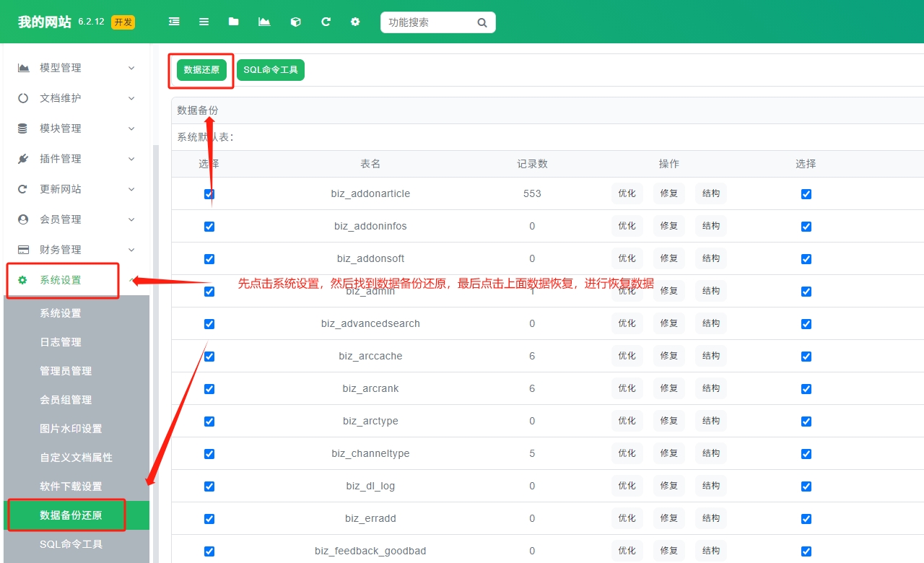Expand the 会员管理 menu chevron
Viewport: 924px width, 563px height.
pyautogui.click(x=131, y=219)
